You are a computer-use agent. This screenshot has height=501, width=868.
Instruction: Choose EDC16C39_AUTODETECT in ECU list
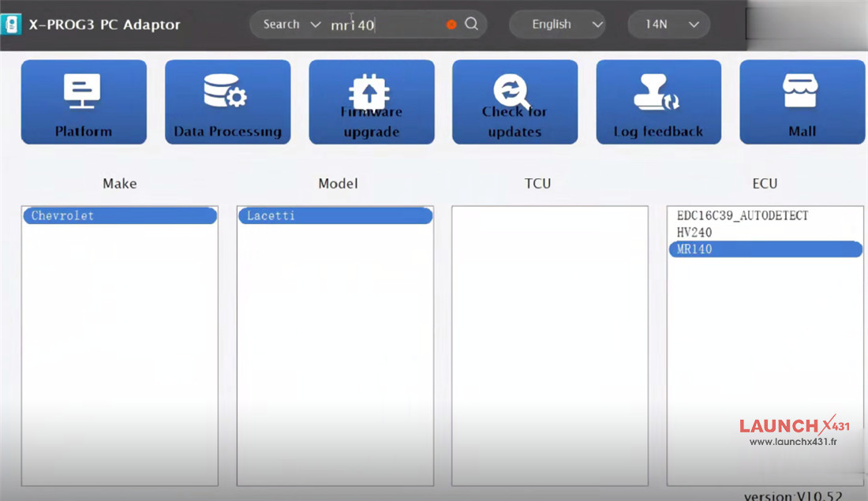point(742,215)
